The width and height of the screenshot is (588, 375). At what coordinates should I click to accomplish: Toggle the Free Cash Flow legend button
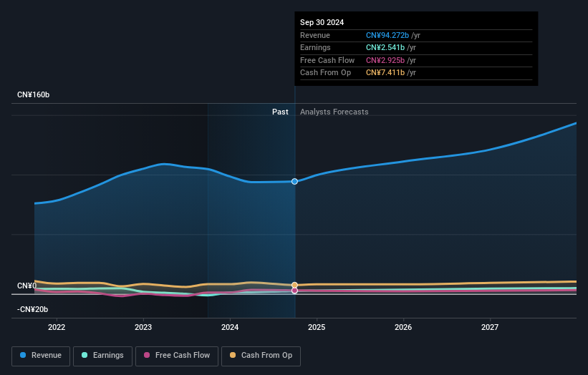click(x=177, y=356)
